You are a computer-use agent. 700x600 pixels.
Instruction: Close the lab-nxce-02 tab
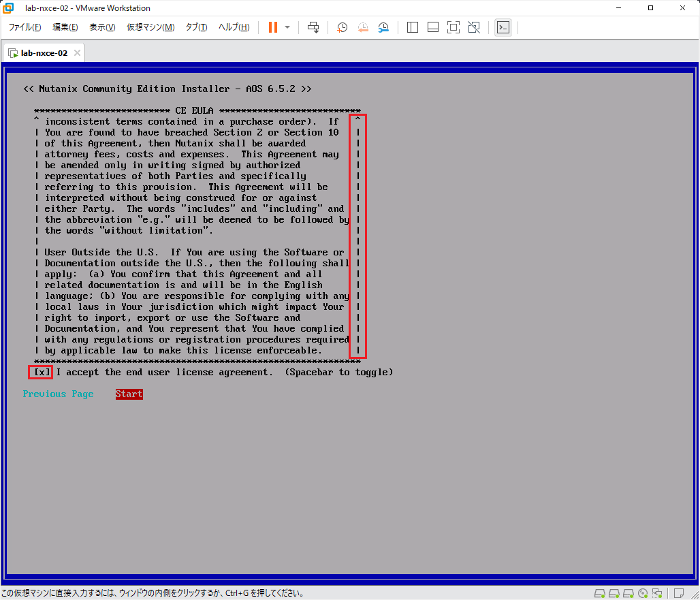[77, 52]
